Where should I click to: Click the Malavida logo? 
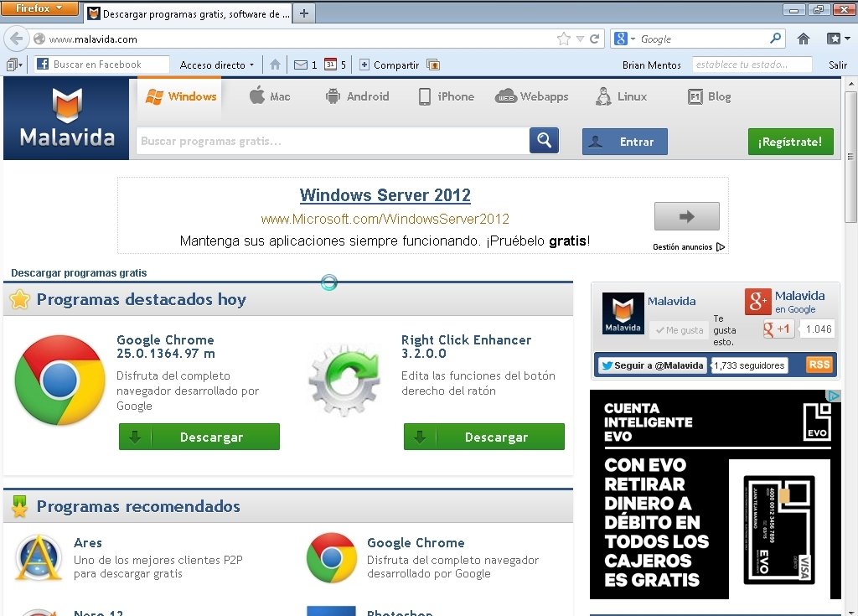coord(67,118)
